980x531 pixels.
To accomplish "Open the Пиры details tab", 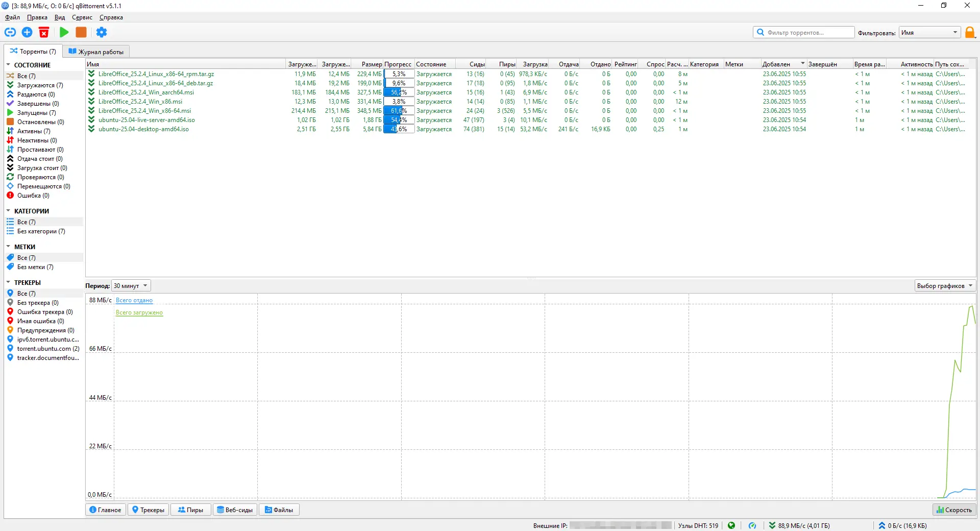I will [x=190, y=510].
